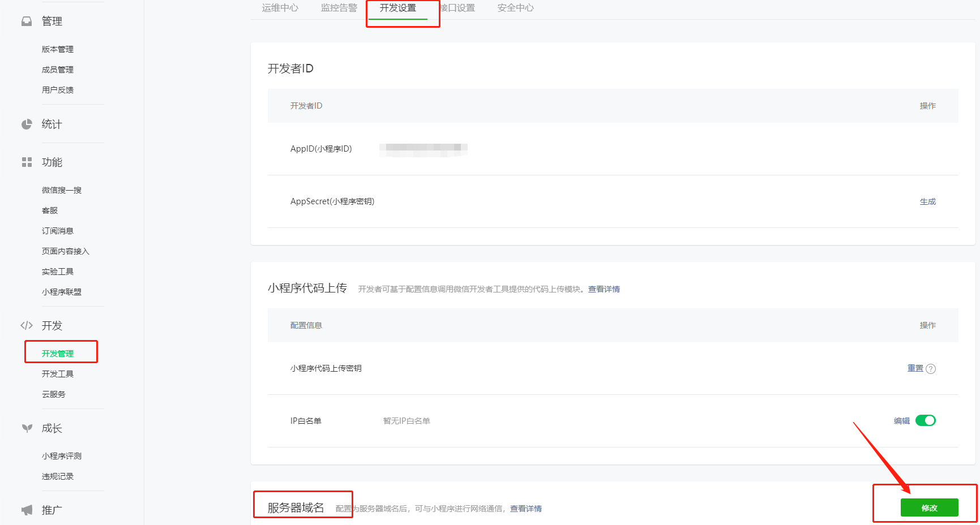Click the 小程序代码上传密钥 row label
980x525 pixels.
[326, 368]
